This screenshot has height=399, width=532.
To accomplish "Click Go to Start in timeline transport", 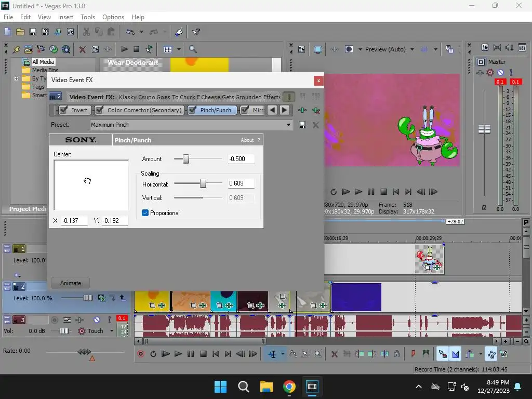I will (x=216, y=354).
